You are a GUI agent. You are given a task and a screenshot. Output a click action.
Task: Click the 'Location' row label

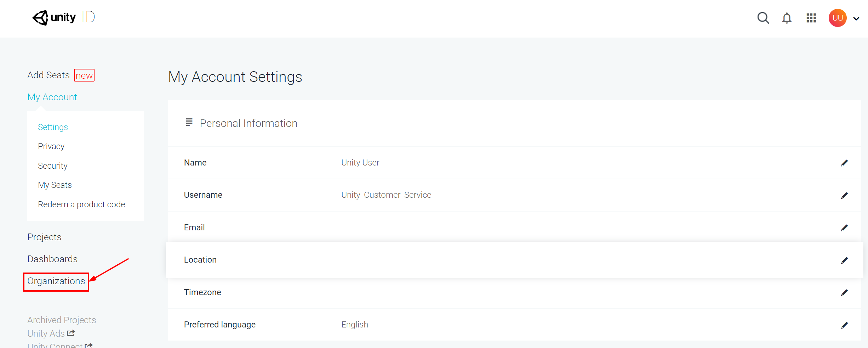pos(200,260)
